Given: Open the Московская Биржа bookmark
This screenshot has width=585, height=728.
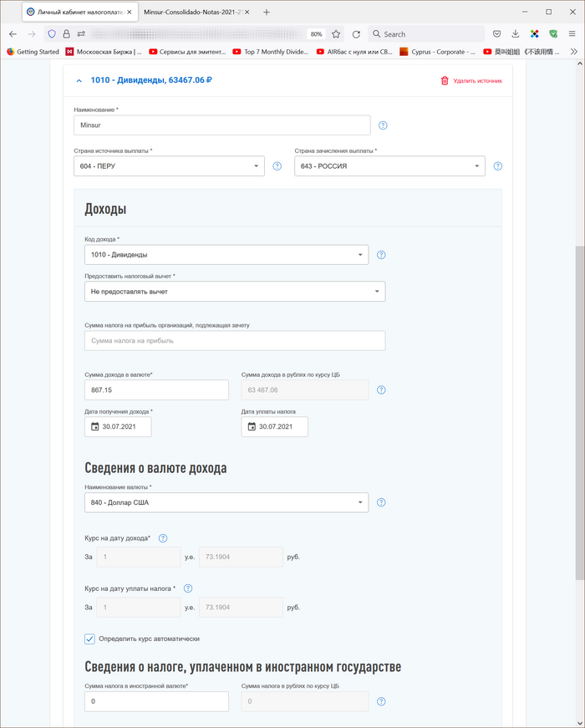Looking at the screenshot, I should (x=106, y=52).
